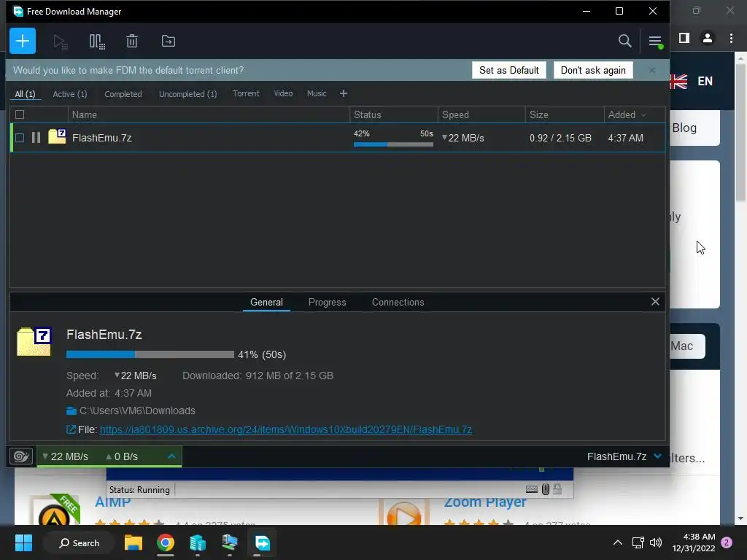Viewport: 747px width, 560px height.
Task: Add a new download with plus button
Action: coord(23,41)
